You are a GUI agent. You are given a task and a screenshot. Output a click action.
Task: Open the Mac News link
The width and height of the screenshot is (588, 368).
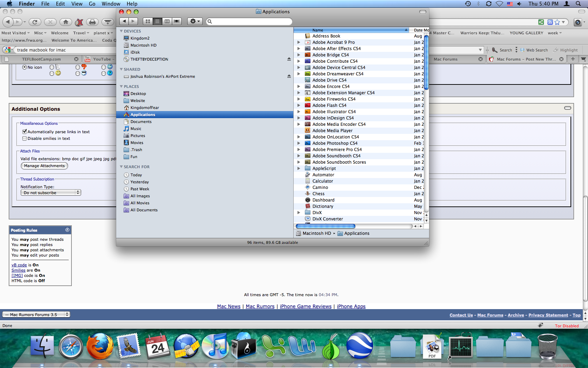229,306
